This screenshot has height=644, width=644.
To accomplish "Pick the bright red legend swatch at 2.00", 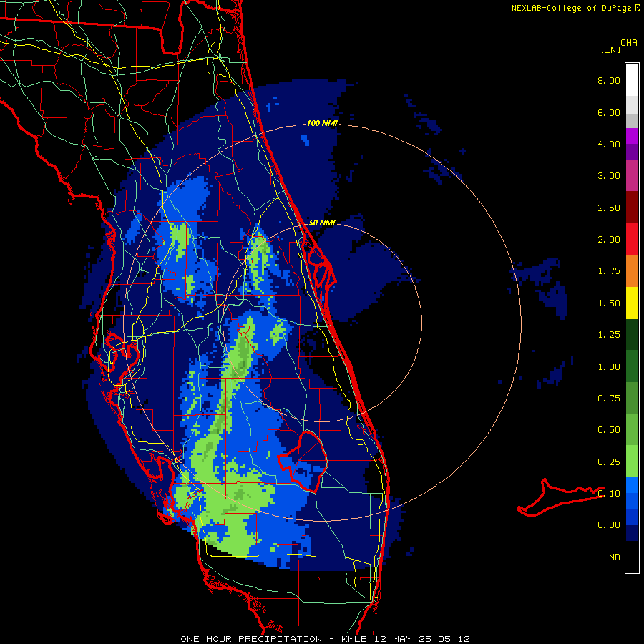I will click(x=632, y=239).
